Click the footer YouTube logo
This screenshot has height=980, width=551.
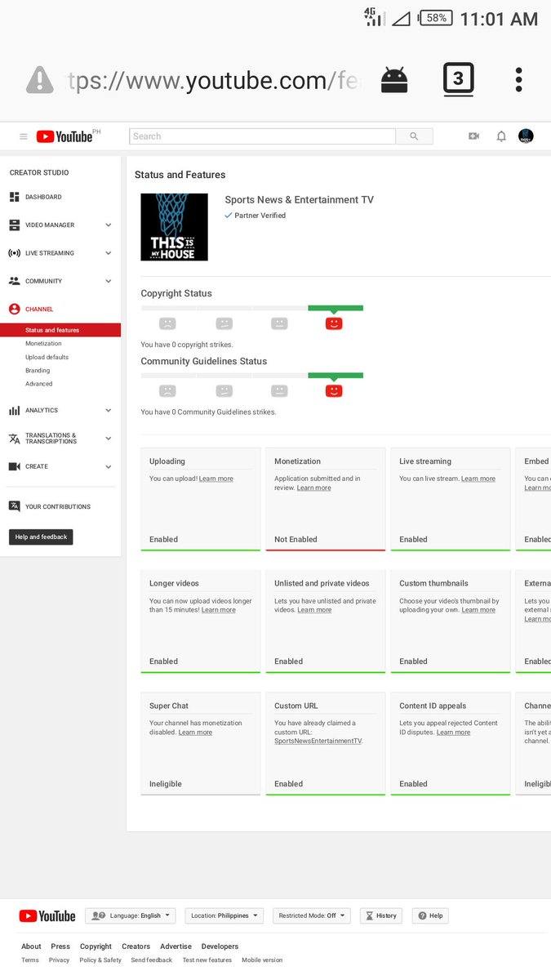pos(47,916)
